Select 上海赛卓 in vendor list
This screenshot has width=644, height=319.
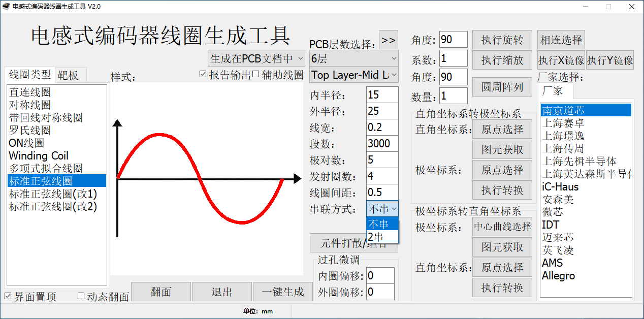pyautogui.click(x=586, y=123)
